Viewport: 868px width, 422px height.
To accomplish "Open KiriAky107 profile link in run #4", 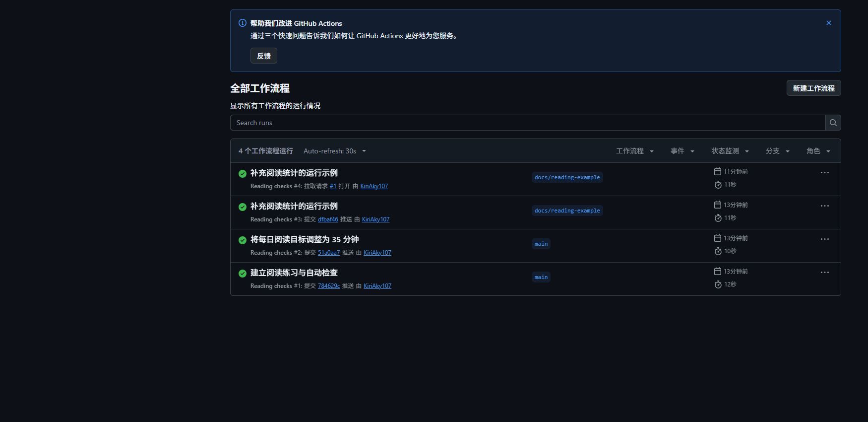I will click(x=374, y=186).
